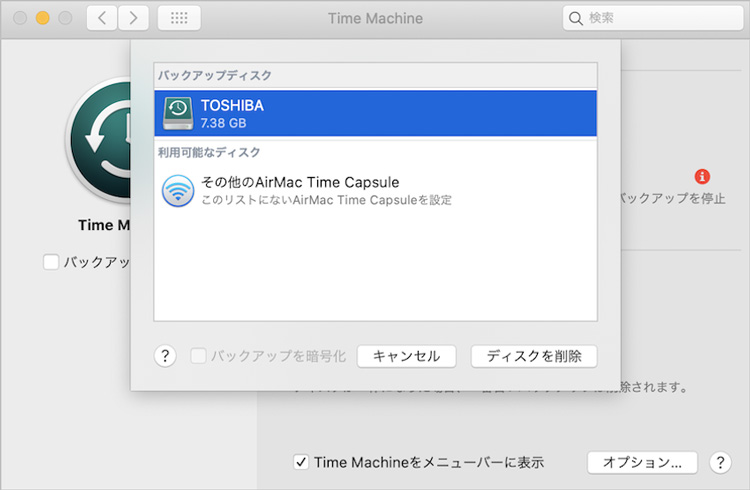The width and height of the screenshot is (750, 490).
Task: Go back with the left arrow button
Action: tap(101, 18)
